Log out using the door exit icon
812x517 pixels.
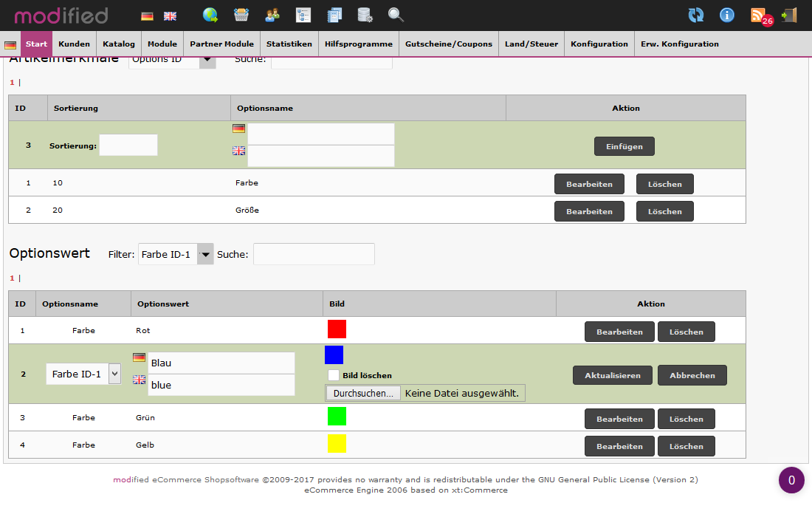tap(788, 15)
